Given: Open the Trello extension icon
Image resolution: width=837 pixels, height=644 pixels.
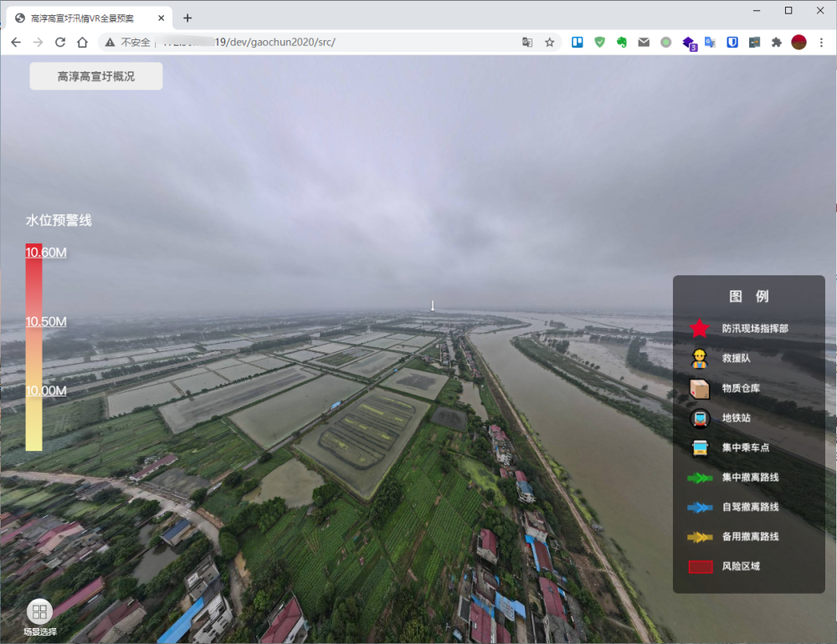Looking at the screenshot, I should tap(577, 42).
